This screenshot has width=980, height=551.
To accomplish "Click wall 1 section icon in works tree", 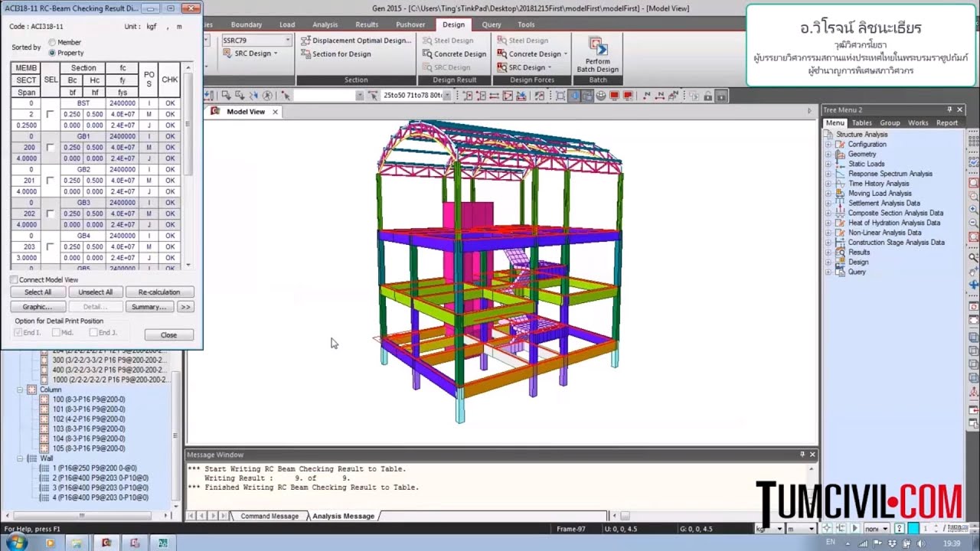I will 44,468.
